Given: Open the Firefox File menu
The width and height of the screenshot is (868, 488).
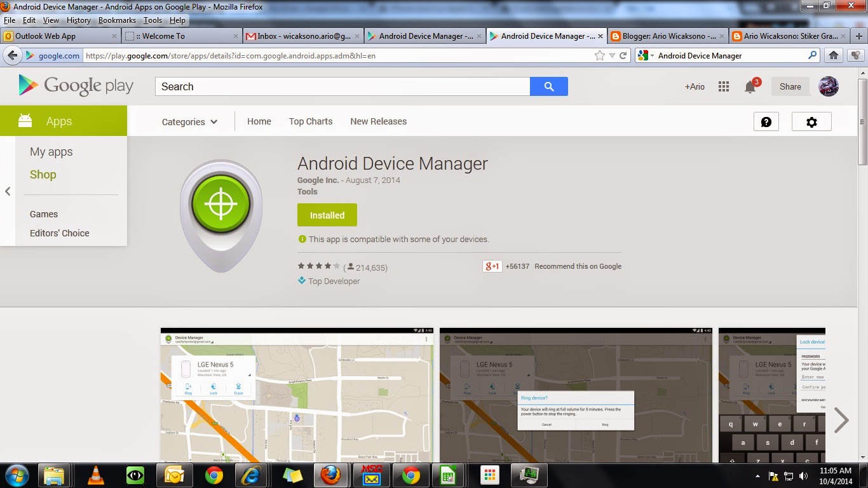Looking at the screenshot, I should click(x=9, y=20).
